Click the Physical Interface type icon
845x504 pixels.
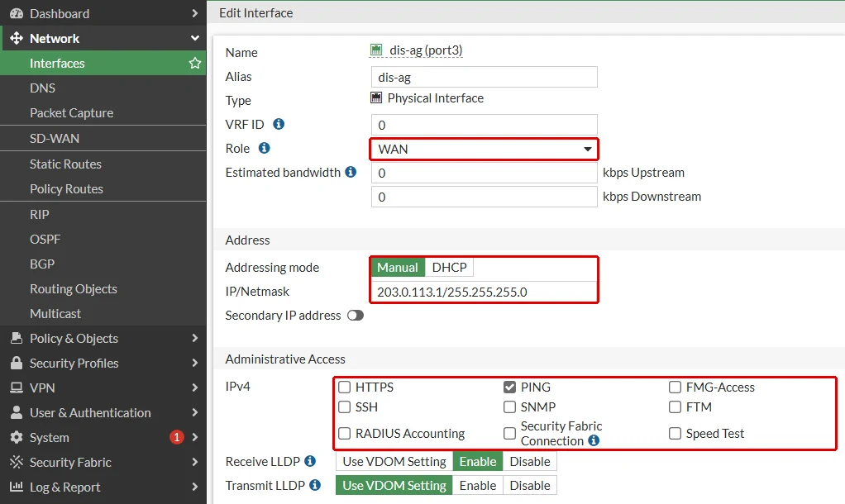coord(376,98)
